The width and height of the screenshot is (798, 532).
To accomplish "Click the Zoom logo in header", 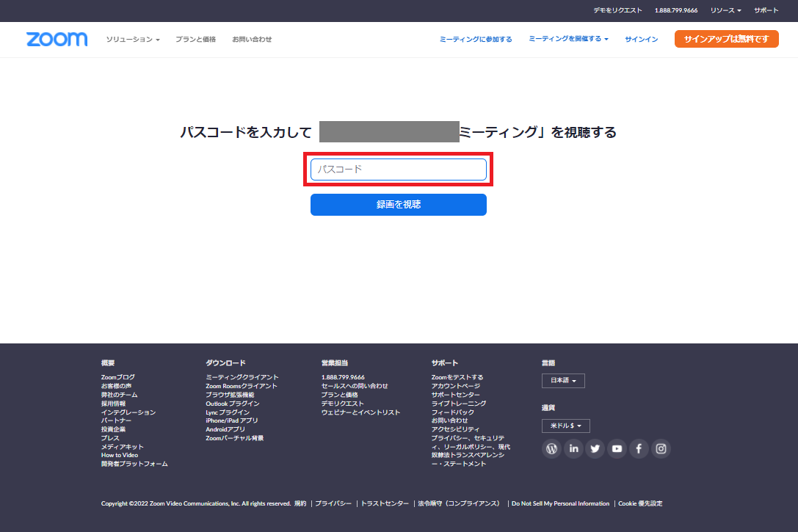I will 57,40.
